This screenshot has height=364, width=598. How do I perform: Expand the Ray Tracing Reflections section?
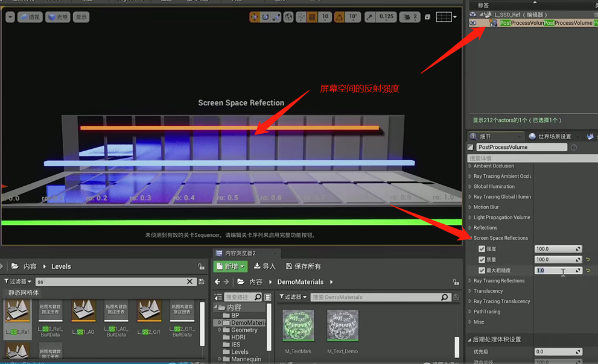pyautogui.click(x=471, y=281)
